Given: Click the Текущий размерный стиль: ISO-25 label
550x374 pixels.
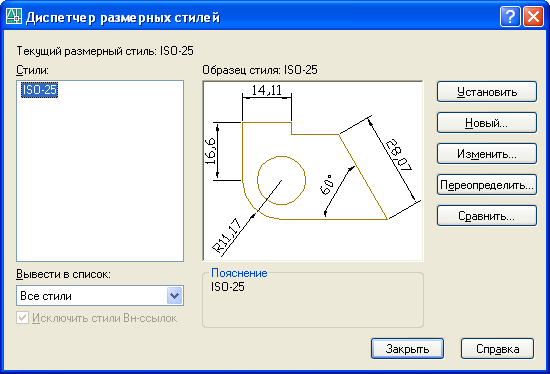Looking at the screenshot, I should click(x=105, y=51).
